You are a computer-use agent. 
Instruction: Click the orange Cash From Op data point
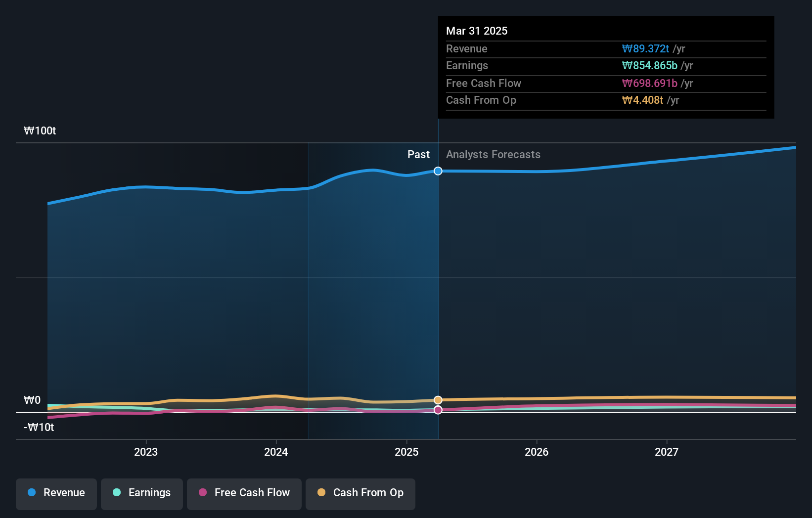point(438,400)
